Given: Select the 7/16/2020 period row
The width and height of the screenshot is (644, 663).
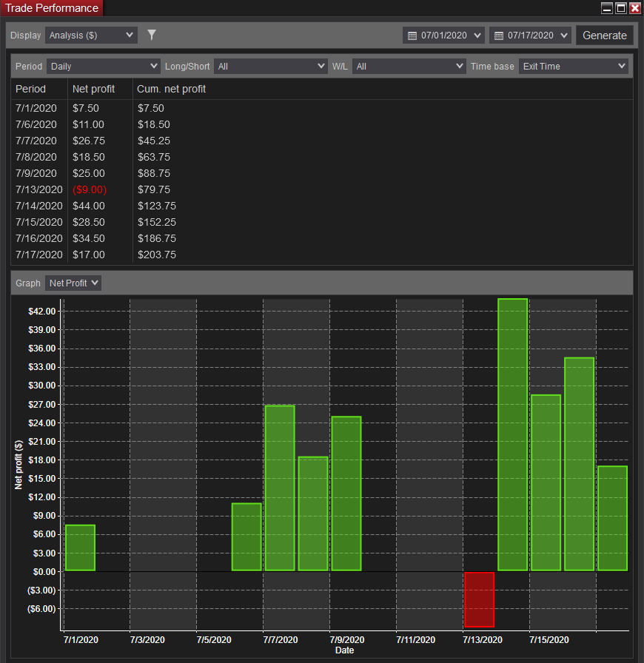Looking at the screenshot, I should click(321, 238).
